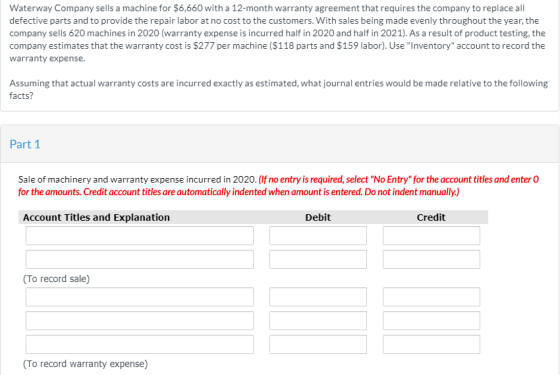
Task: Click second row debit field in sale entry
Action: point(318,259)
